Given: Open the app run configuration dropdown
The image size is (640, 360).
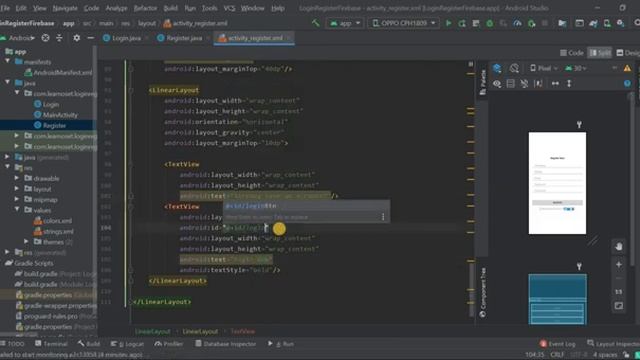Looking at the screenshot, I should coord(345,23).
